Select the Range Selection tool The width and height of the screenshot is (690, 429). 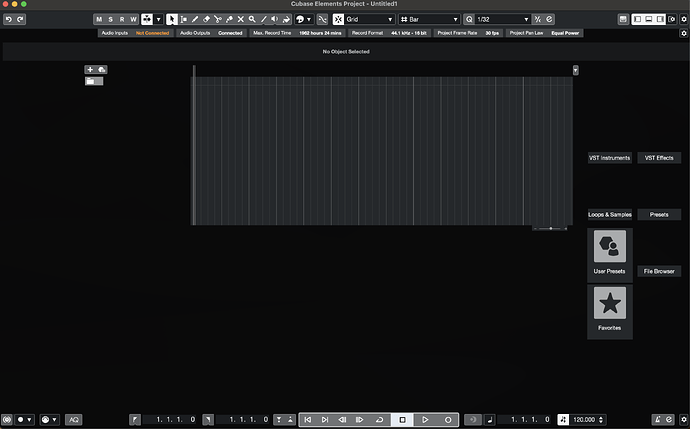point(184,19)
